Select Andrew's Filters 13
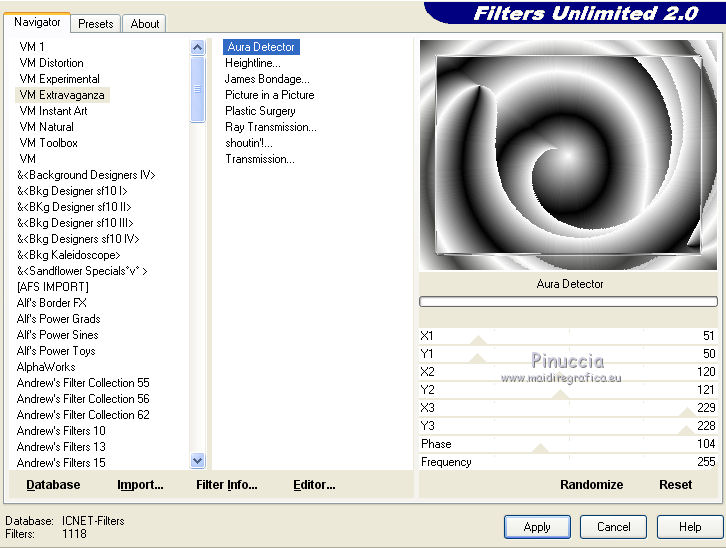726x548 pixels. [x=61, y=447]
